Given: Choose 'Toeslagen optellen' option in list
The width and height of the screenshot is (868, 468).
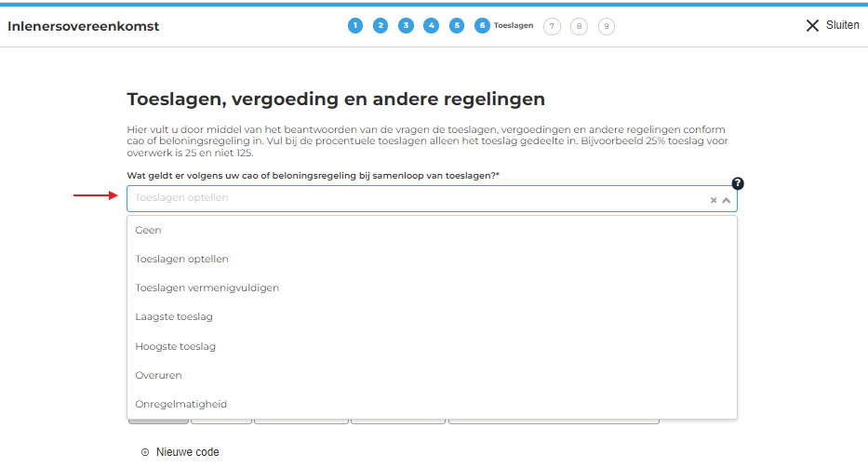Looking at the screenshot, I should [181, 259].
